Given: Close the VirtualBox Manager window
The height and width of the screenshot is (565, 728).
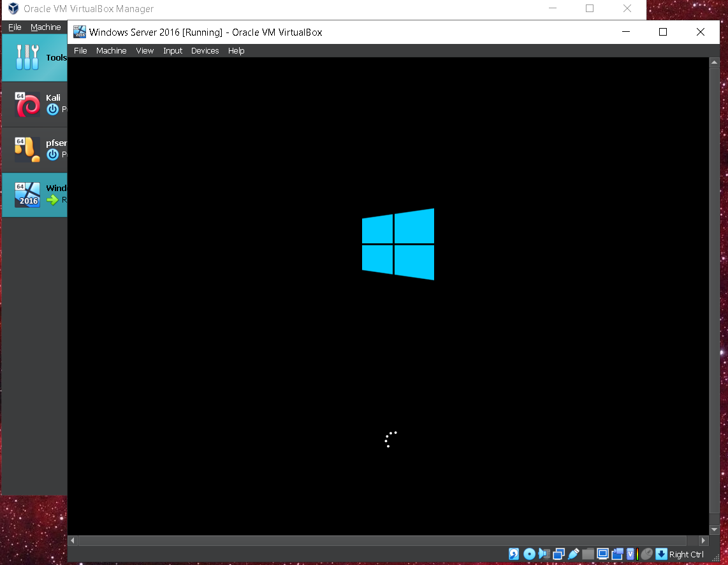Looking at the screenshot, I should click(627, 8).
